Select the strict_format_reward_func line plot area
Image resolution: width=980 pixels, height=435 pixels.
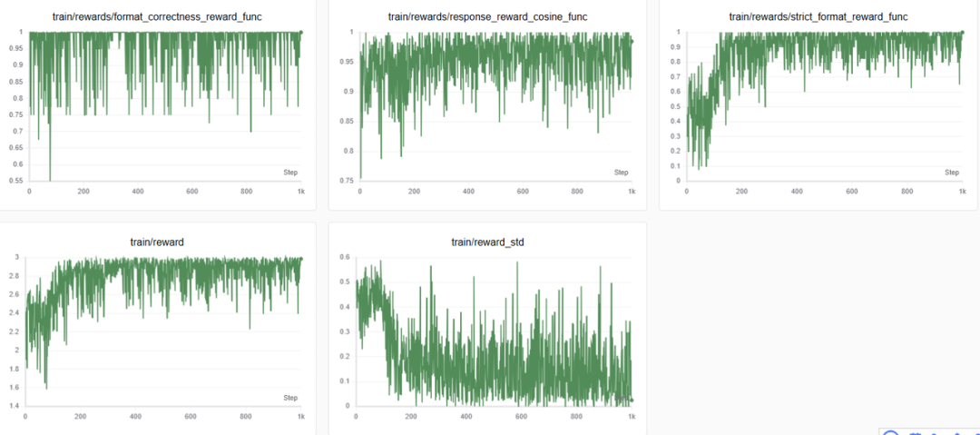824,106
